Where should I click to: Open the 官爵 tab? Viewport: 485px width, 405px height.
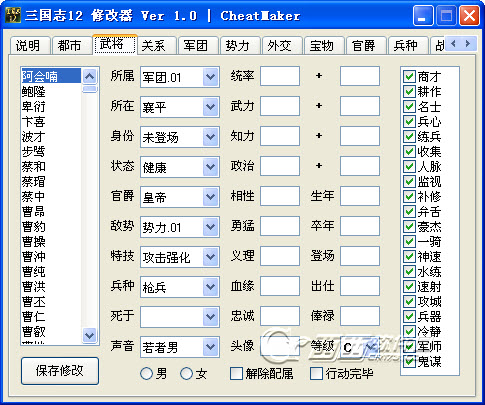[365, 45]
